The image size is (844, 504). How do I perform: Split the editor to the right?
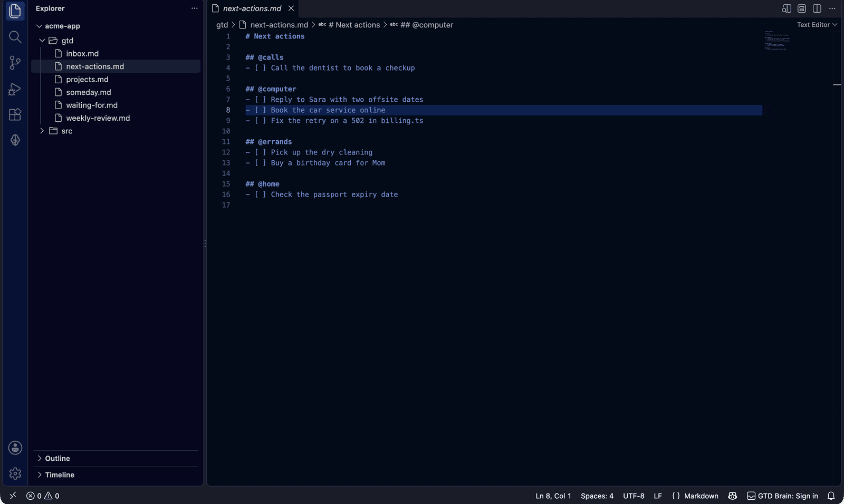coord(817,8)
